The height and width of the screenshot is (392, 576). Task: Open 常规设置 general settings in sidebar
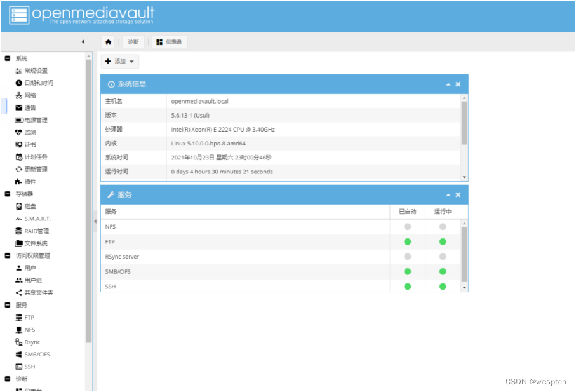(36, 71)
